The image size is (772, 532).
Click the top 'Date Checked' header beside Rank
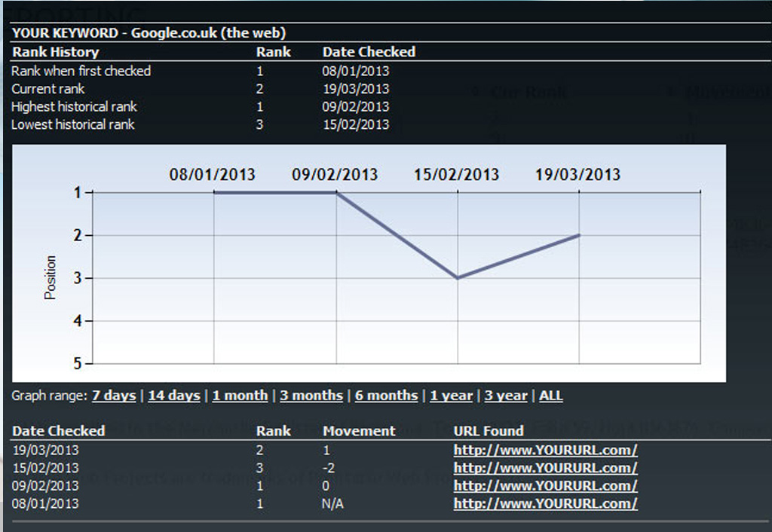click(369, 52)
